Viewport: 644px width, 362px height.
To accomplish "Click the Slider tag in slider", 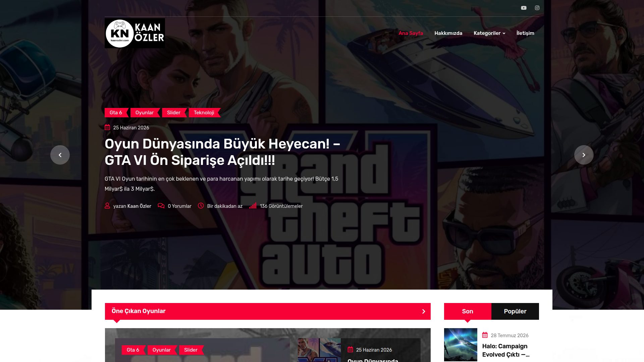I will tap(174, 113).
